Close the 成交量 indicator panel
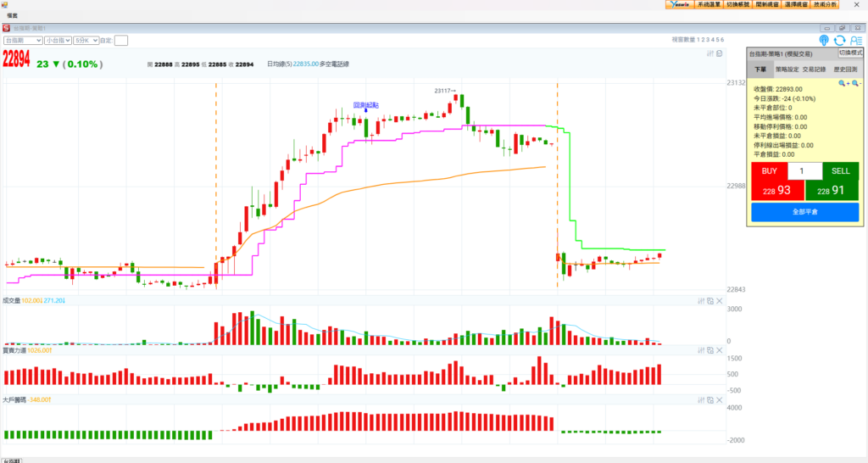Screen dimensions: 868x463 click(719, 301)
